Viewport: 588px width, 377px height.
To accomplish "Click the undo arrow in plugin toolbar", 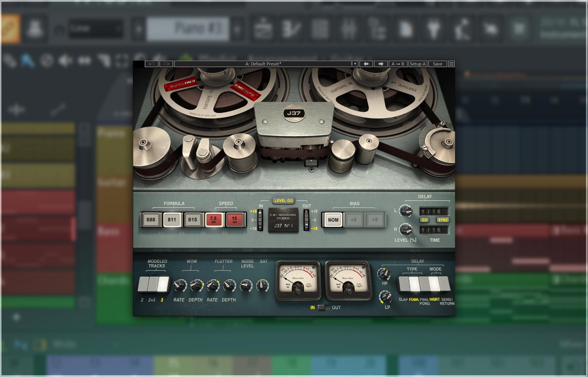I will (151, 64).
